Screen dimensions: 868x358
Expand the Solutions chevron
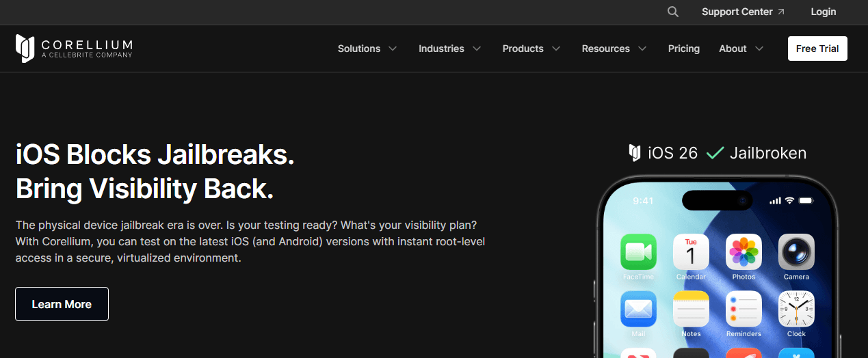coord(393,49)
